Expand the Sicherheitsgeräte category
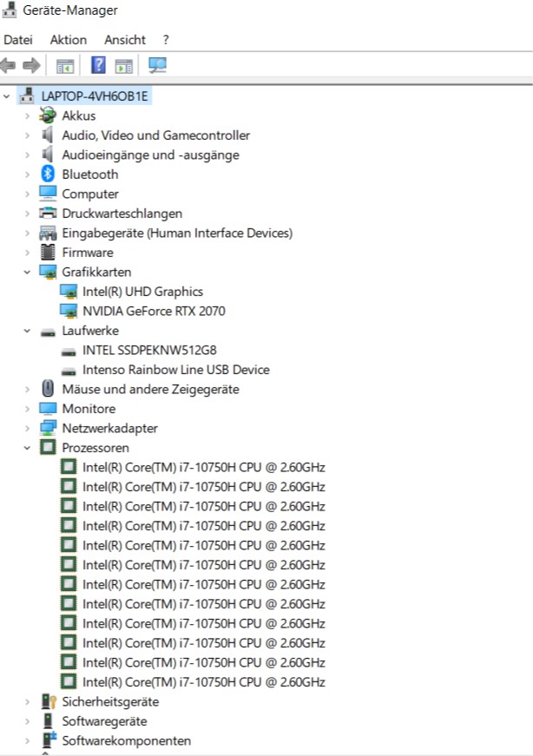Viewport: 533px width, 756px height. coord(27,701)
